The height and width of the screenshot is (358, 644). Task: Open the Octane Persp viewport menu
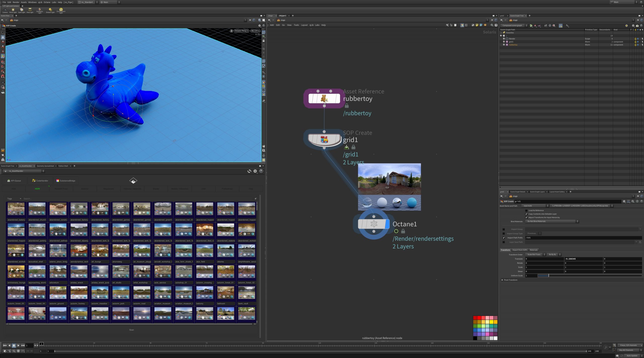pos(241,31)
